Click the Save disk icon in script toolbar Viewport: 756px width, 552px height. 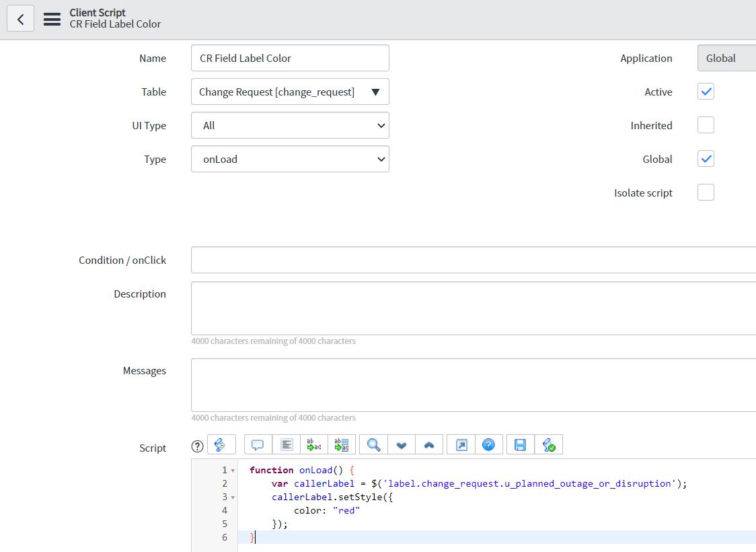coord(520,445)
